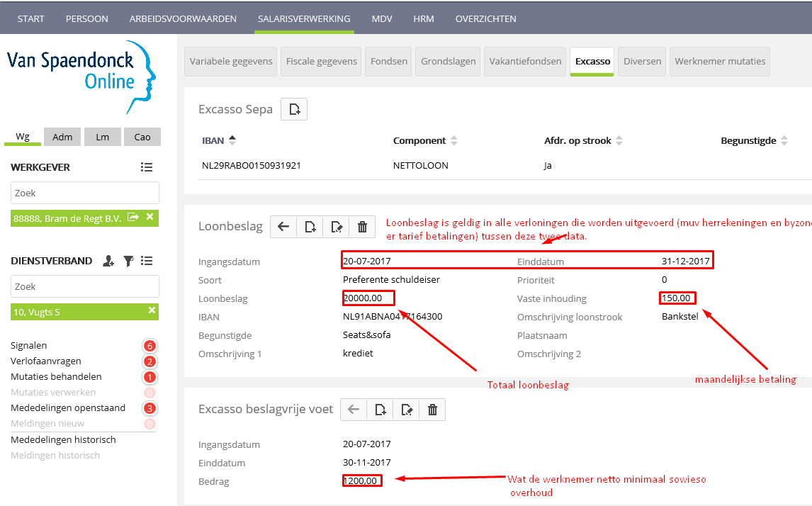812x506 pixels.
Task: Delete the Loonbeslag entry
Action: (x=363, y=226)
